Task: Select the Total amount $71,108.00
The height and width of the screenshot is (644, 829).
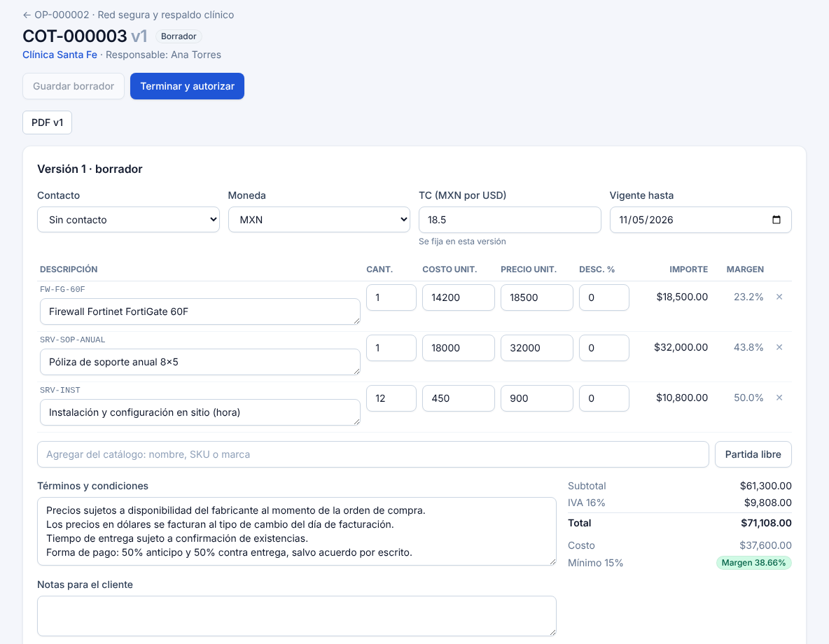Action: pyautogui.click(x=766, y=524)
